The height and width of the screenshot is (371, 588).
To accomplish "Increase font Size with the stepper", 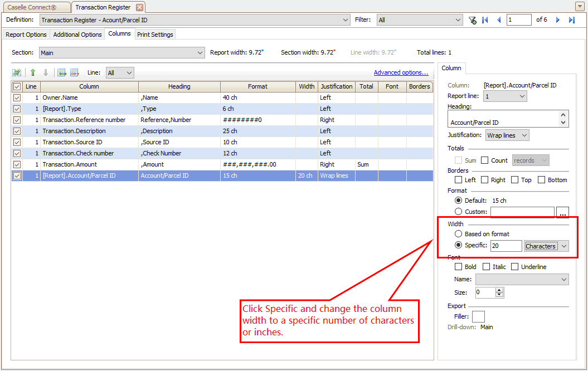I will tap(499, 290).
